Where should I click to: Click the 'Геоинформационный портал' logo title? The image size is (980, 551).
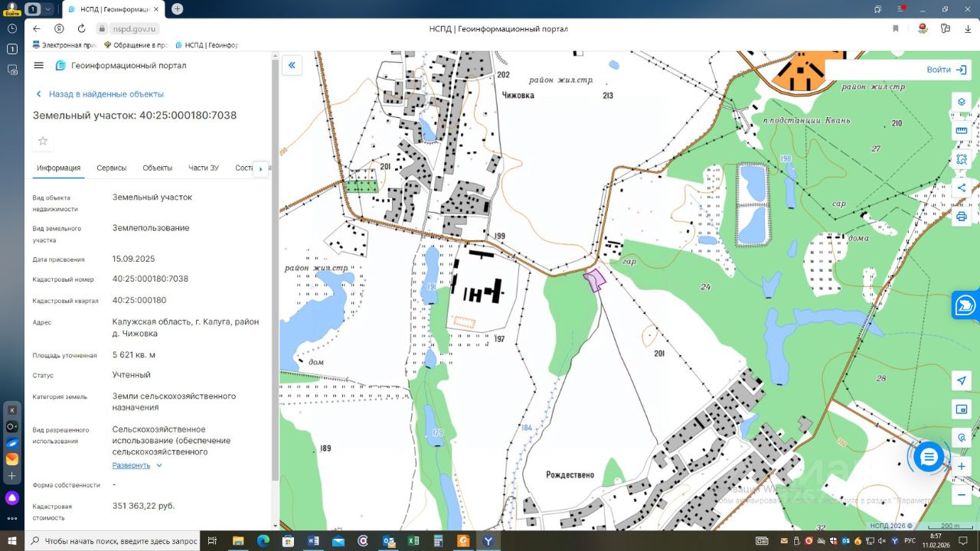[121, 66]
